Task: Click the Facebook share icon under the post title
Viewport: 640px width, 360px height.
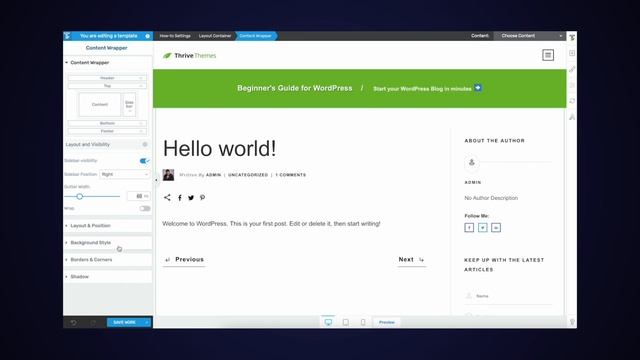Action: click(180, 198)
